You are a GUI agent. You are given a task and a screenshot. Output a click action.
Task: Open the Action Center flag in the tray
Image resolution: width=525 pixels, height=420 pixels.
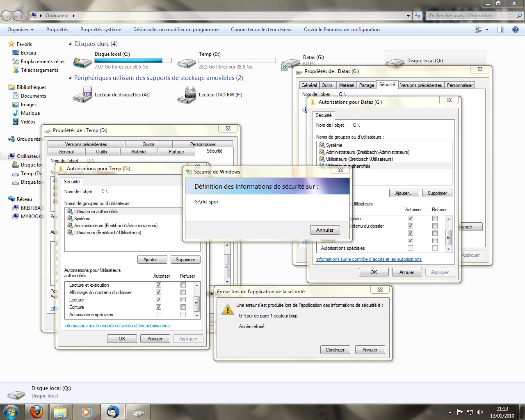pos(460,412)
